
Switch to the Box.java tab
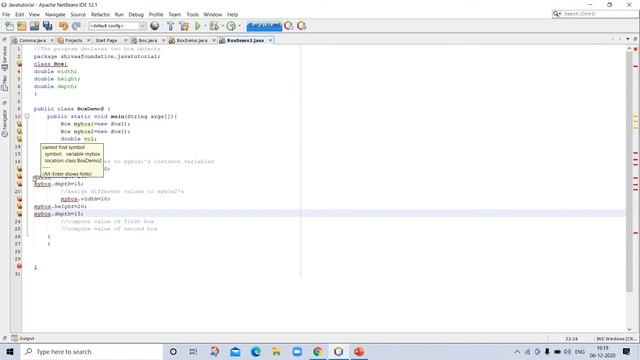[147, 40]
